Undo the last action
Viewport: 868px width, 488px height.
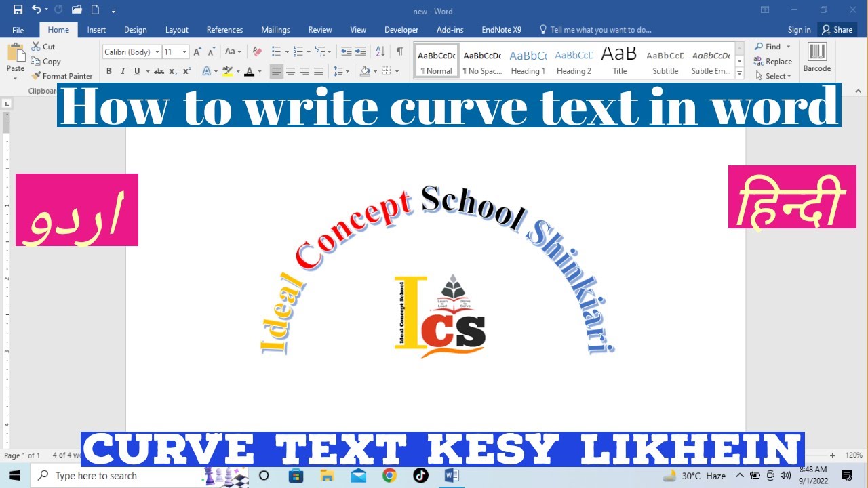[37, 10]
